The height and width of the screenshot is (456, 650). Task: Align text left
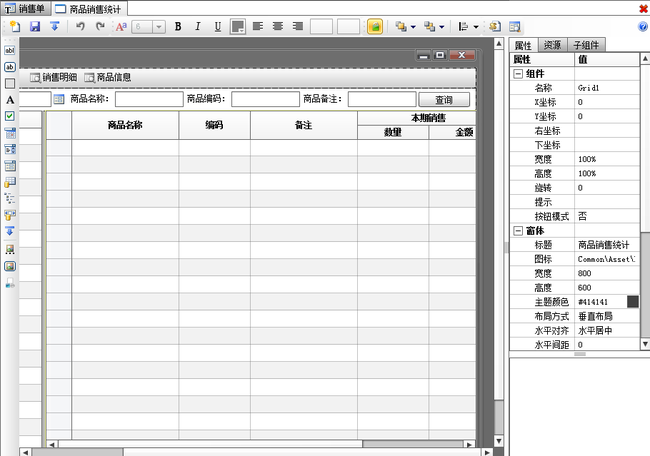coord(258,27)
